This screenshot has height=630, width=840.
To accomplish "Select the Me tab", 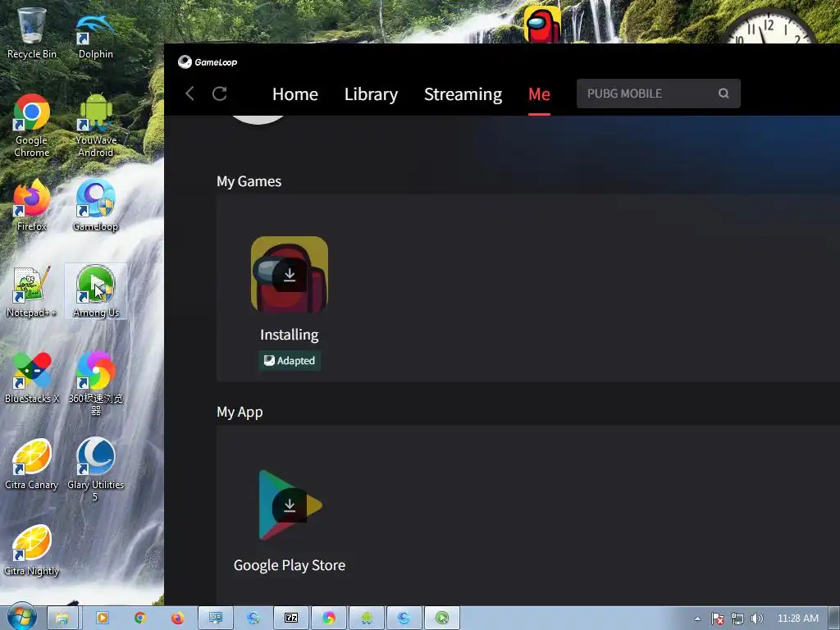I will (539, 94).
